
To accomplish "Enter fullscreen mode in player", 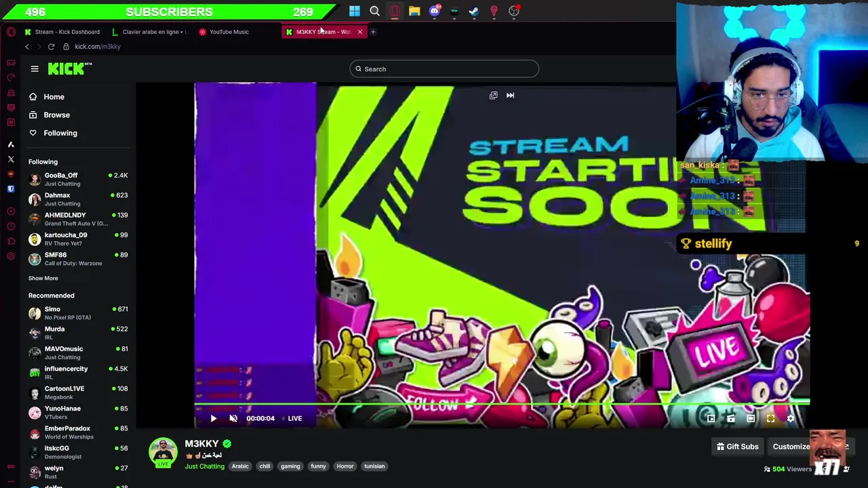I will (x=770, y=419).
